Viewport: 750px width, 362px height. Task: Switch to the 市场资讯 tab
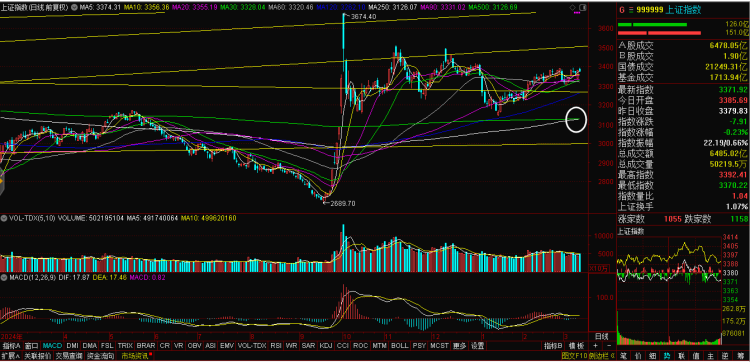[136, 356]
